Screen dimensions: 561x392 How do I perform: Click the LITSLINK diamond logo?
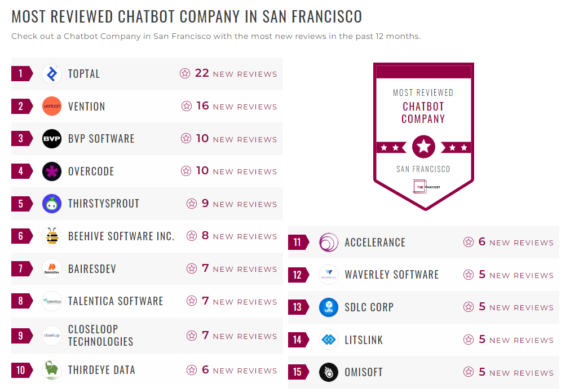pos(329,340)
